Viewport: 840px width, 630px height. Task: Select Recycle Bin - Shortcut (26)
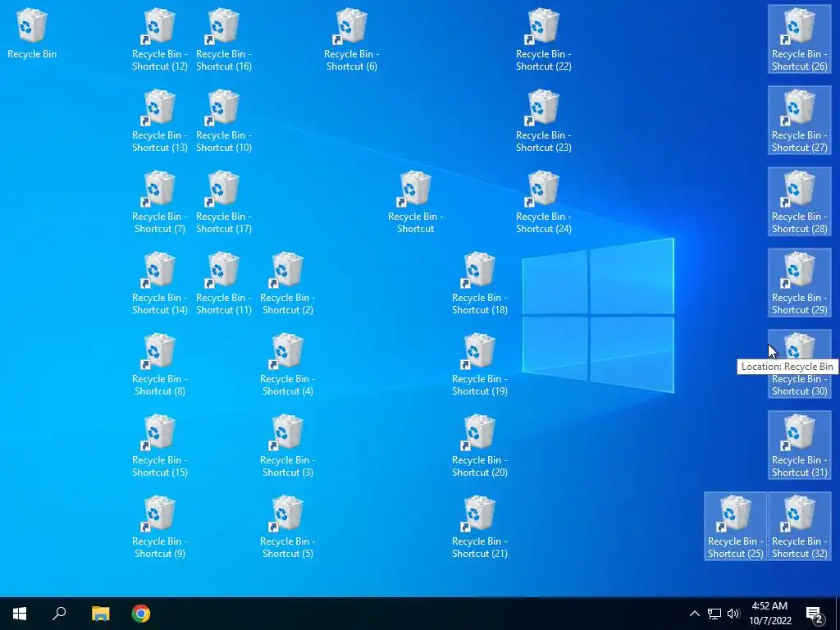799,39
